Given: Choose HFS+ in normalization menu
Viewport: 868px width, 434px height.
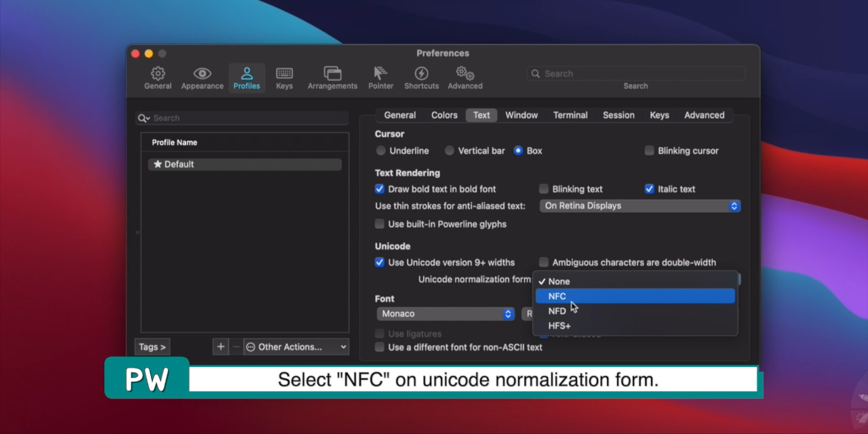Looking at the screenshot, I should [635, 326].
